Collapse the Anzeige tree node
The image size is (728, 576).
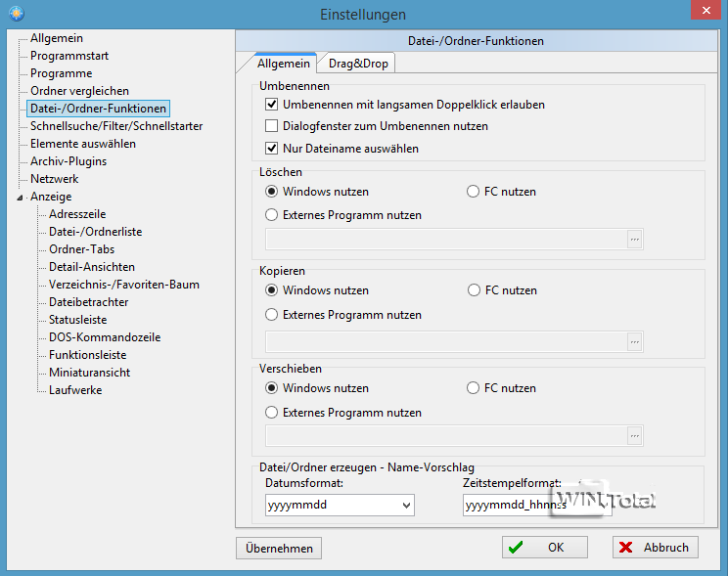click(23, 198)
